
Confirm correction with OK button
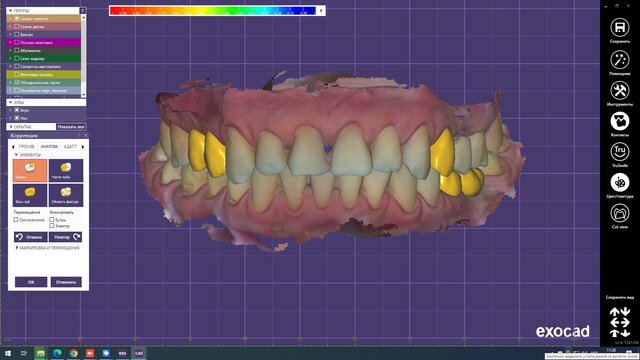click(x=31, y=282)
